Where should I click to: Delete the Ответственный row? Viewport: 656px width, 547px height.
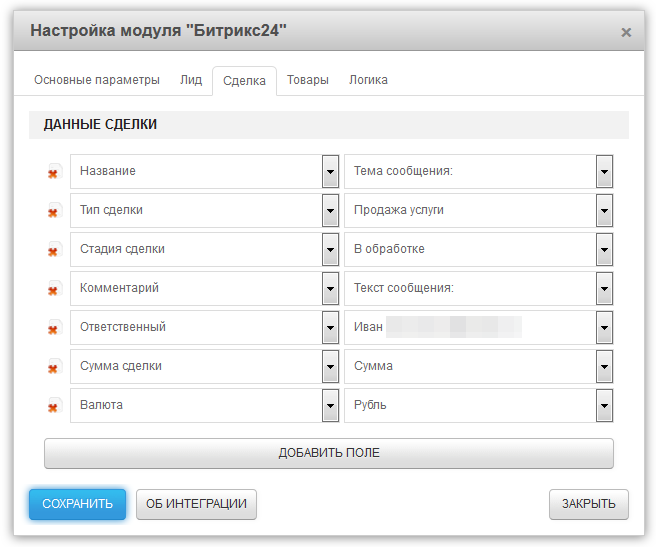point(53,328)
